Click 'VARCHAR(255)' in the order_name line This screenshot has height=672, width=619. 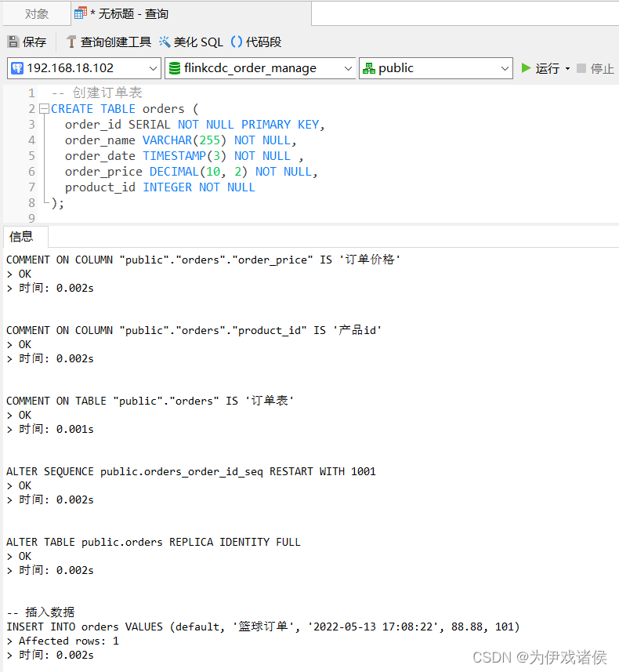184,140
